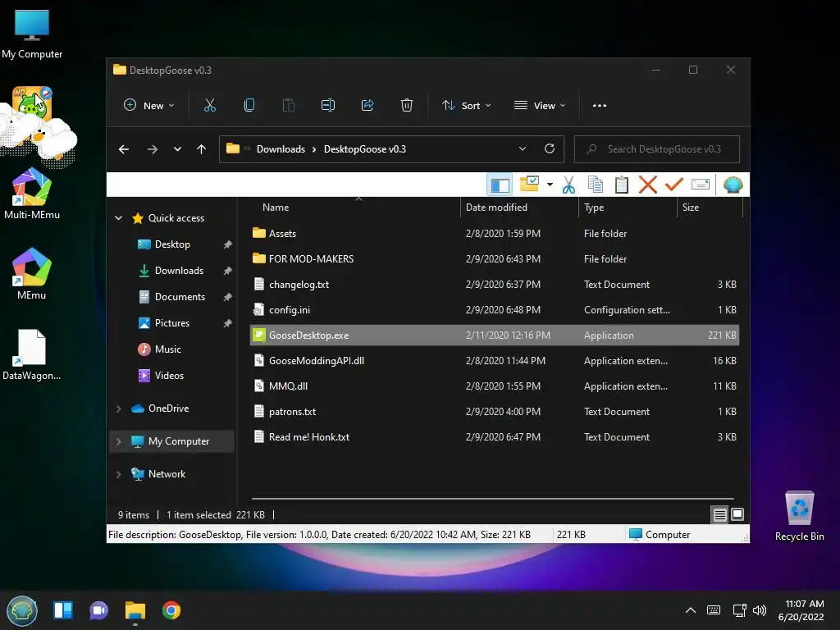The width and height of the screenshot is (840, 630).
Task: Click the rename field icon in classic toolbar
Action: 701,185
